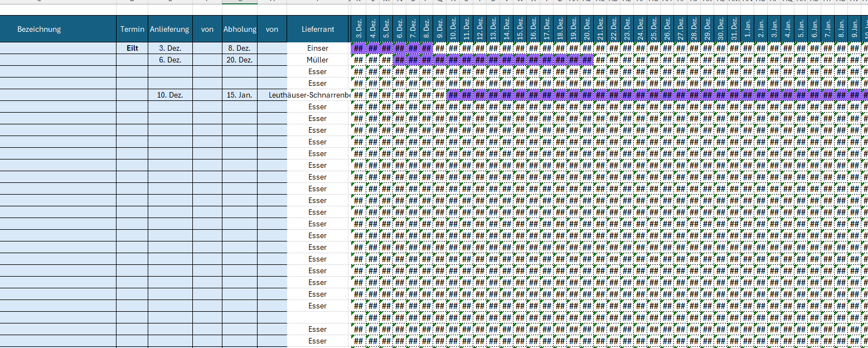
Task: Select purple Müller-row cell under 6. Dez.
Action: pyautogui.click(x=399, y=60)
